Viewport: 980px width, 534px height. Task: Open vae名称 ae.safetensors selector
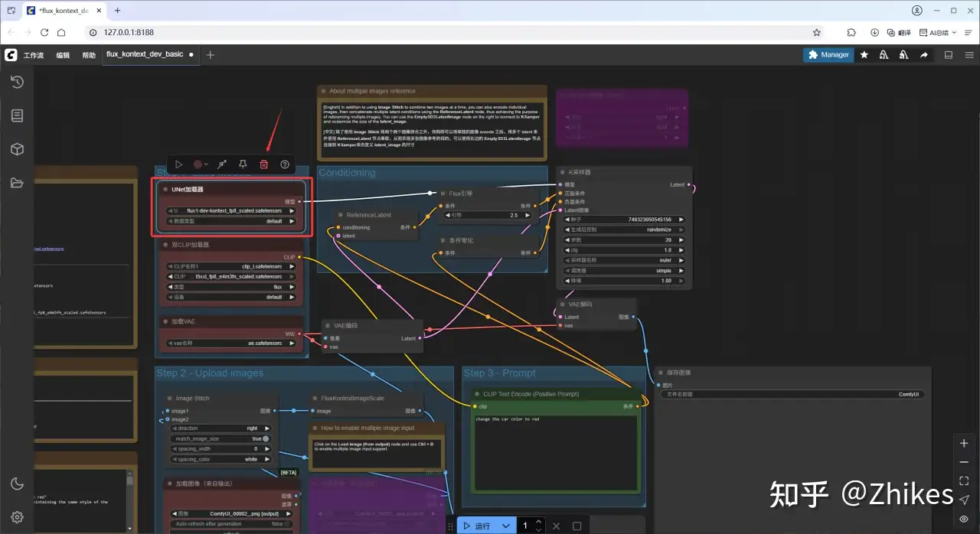click(x=232, y=343)
